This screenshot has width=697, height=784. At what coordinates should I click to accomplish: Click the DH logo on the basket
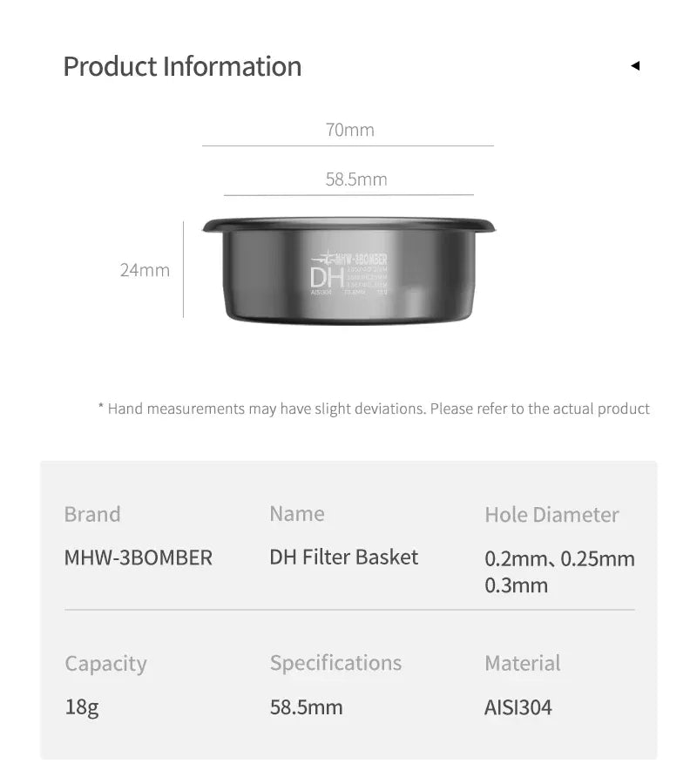[325, 277]
